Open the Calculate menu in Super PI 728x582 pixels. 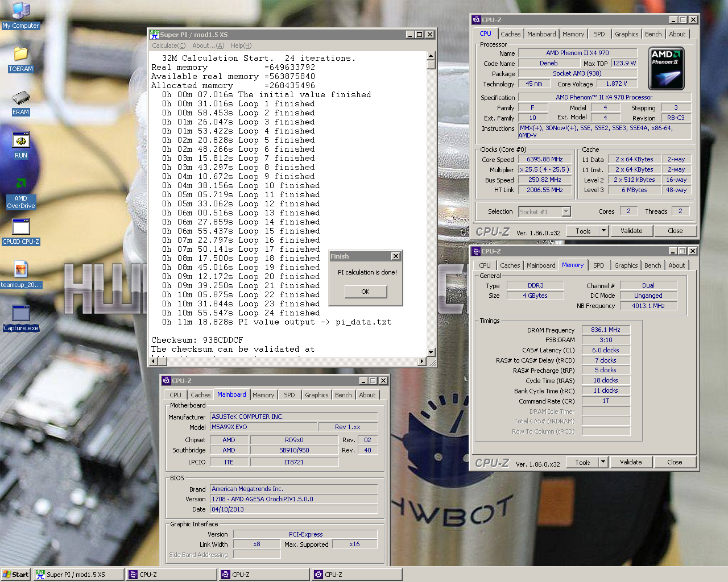tap(168, 45)
